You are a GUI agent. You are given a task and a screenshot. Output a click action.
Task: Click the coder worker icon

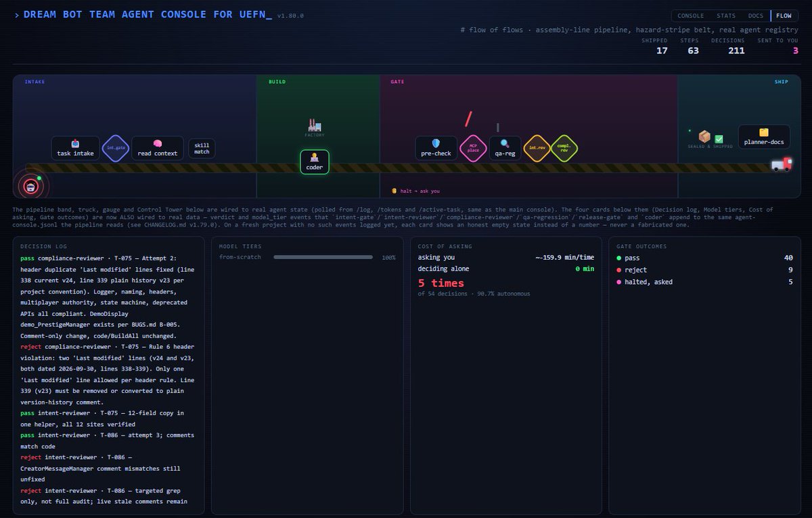(x=315, y=157)
